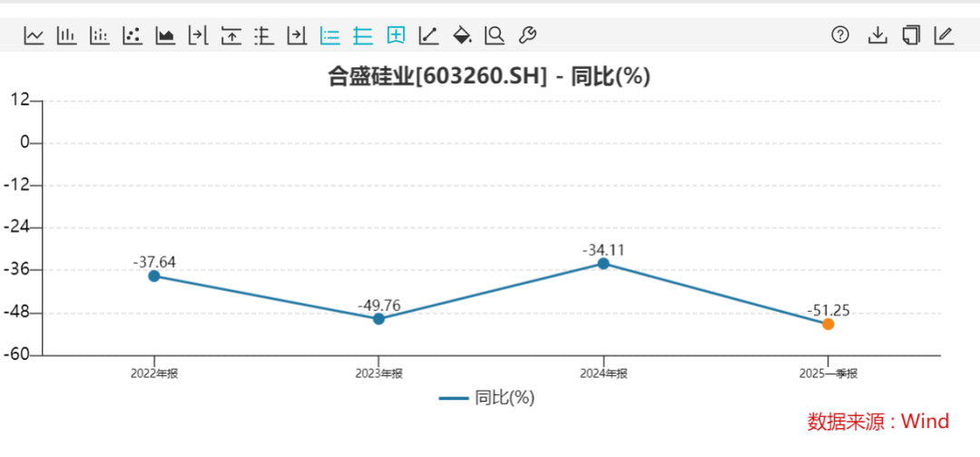Select the dotted stacked bar chart icon
Screen dimensions: 980x457
point(100,35)
